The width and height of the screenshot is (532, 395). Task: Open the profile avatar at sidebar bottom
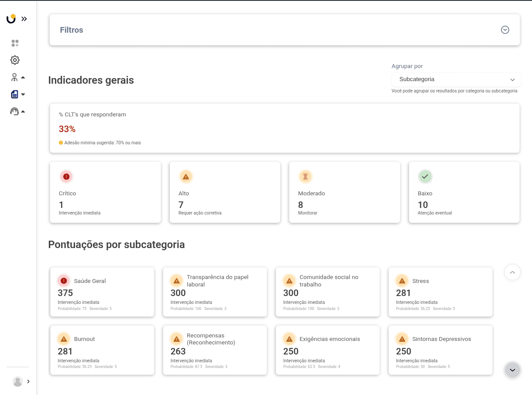18,381
